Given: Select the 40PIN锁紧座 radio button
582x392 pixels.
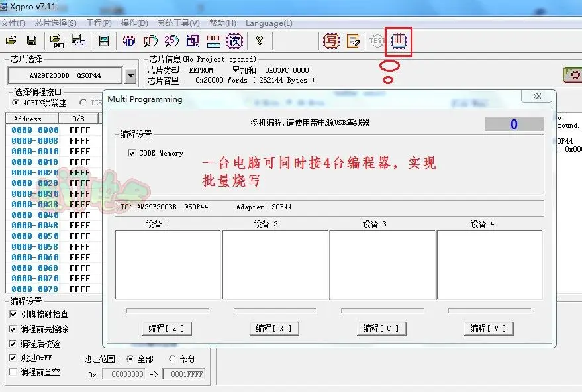Looking at the screenshot, I should click(16, 103).
